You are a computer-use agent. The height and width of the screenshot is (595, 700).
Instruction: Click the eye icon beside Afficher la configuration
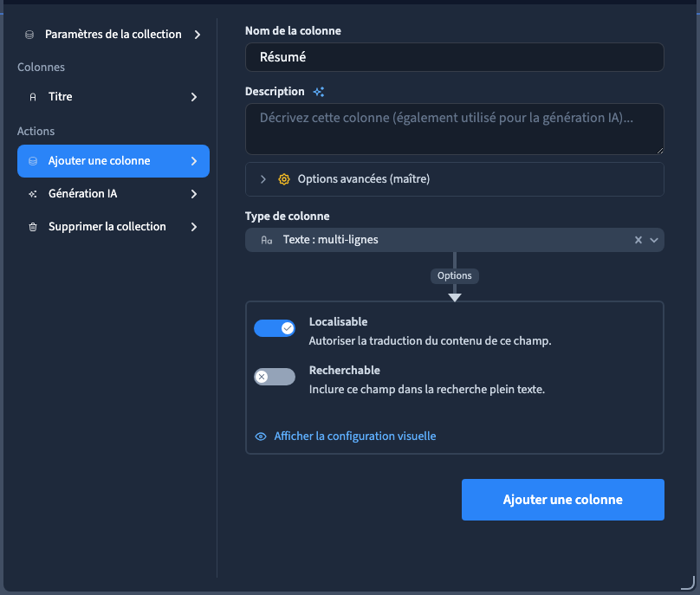click(x=261, y=437)
